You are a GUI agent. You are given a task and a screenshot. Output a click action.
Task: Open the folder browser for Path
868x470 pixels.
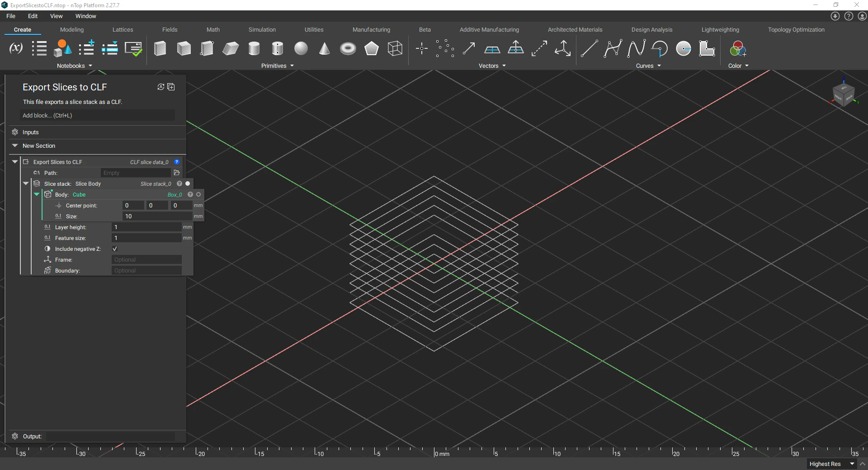(x=176, y=173)
